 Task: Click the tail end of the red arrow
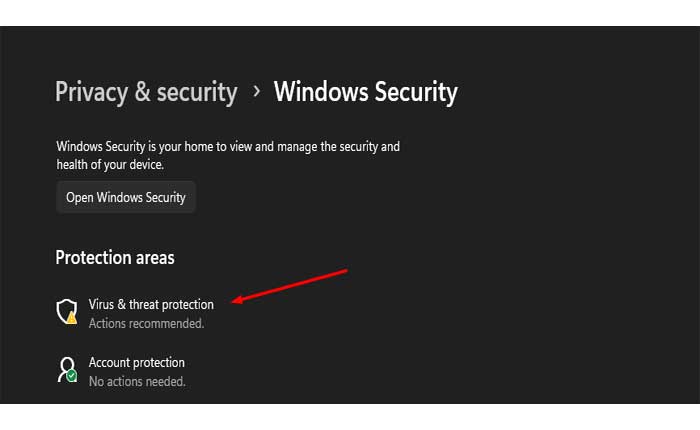click(343, 270)
